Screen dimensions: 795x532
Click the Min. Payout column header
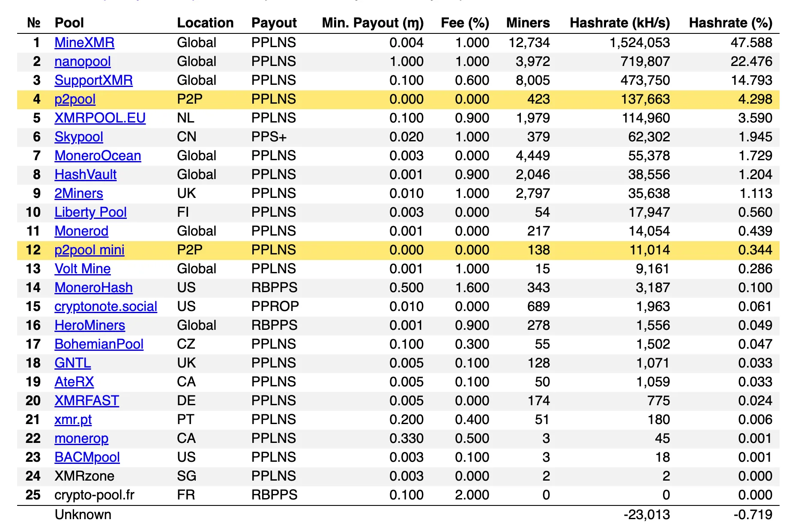pos(373,23)
